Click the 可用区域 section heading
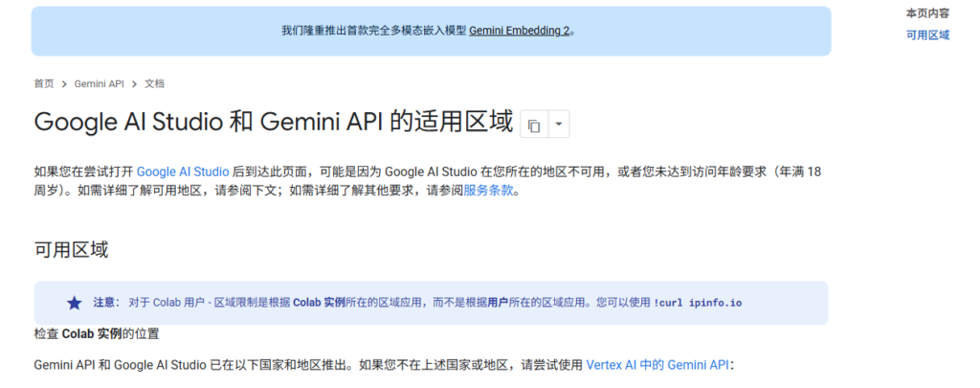 click(x=71, y=250)
